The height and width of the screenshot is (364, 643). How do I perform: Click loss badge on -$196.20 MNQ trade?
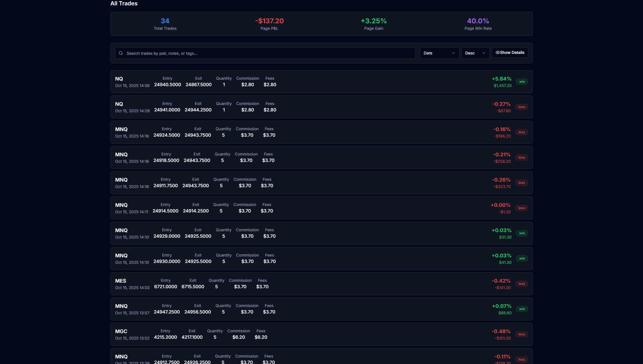click(521, 132)
